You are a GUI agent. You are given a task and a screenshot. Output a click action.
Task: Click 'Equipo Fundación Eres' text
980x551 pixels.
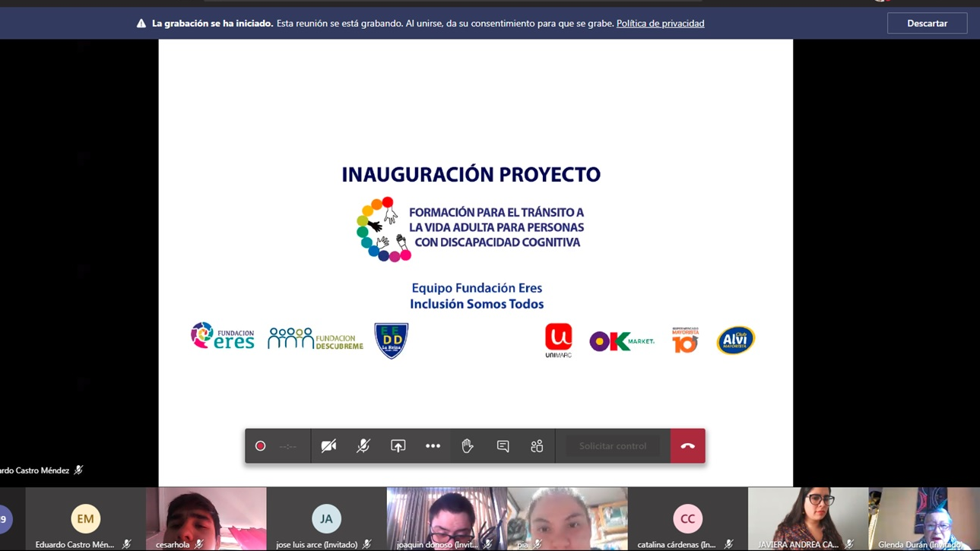[x=477, y=288]
